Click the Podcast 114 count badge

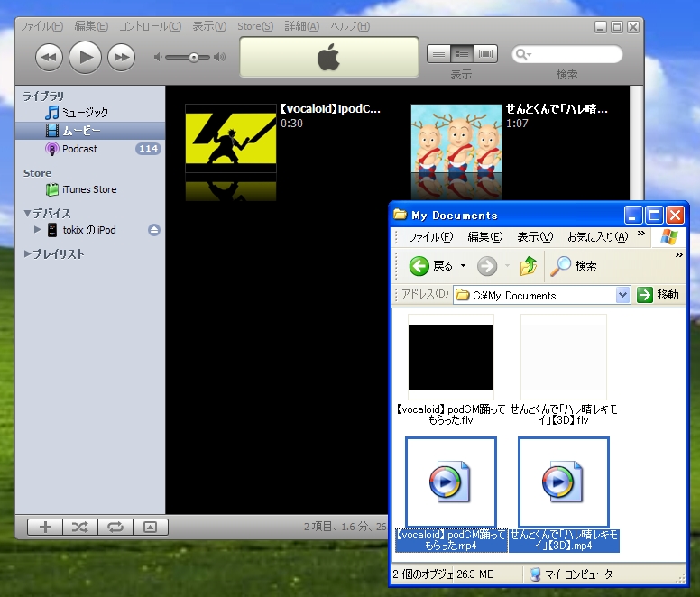tap(148, 149)
